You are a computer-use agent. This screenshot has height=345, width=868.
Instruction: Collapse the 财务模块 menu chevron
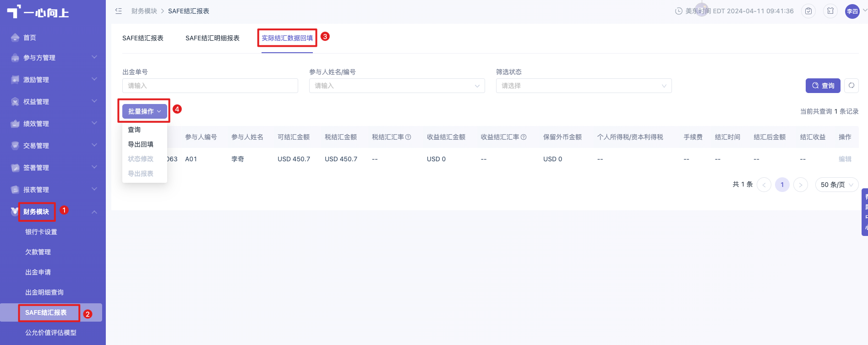coord(94,212)
